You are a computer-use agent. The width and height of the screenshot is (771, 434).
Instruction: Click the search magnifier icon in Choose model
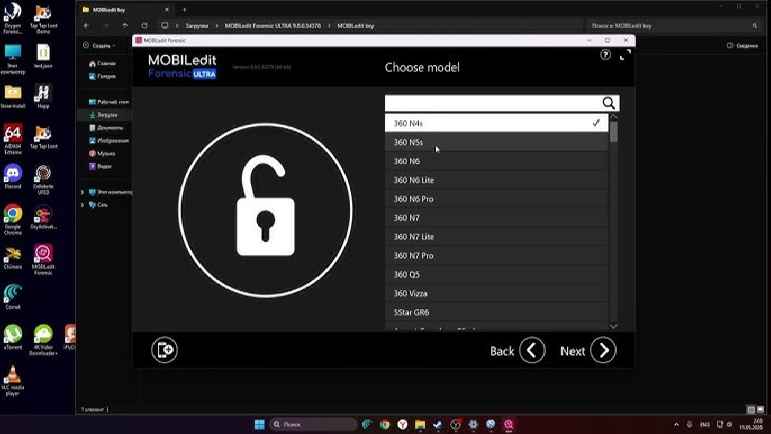[608, 103]
